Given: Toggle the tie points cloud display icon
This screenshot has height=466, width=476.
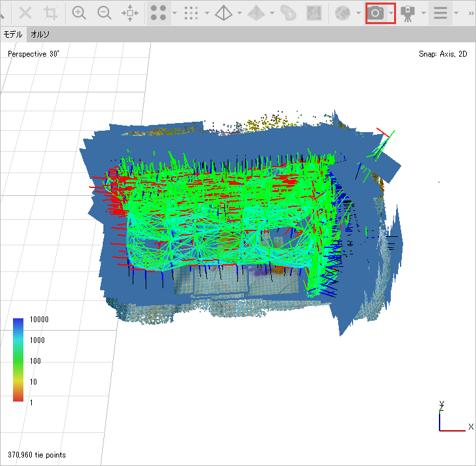Looking at the screenshot, I should point(159,13).
